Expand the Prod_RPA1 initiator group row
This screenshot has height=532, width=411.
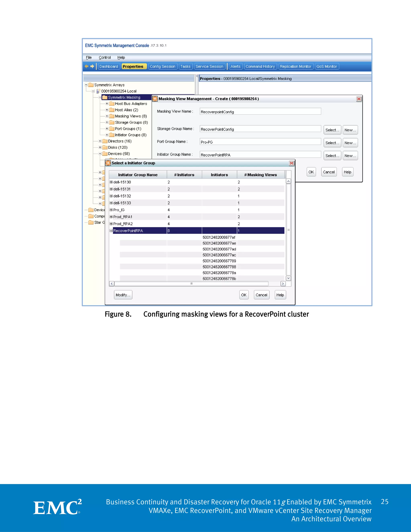click(111, 217)
